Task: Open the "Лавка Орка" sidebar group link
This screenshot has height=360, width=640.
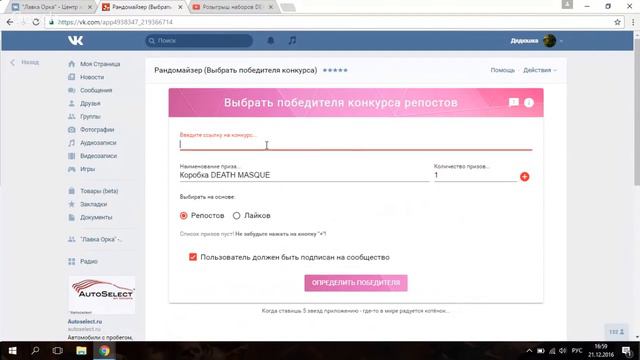Action: [101, 239]
